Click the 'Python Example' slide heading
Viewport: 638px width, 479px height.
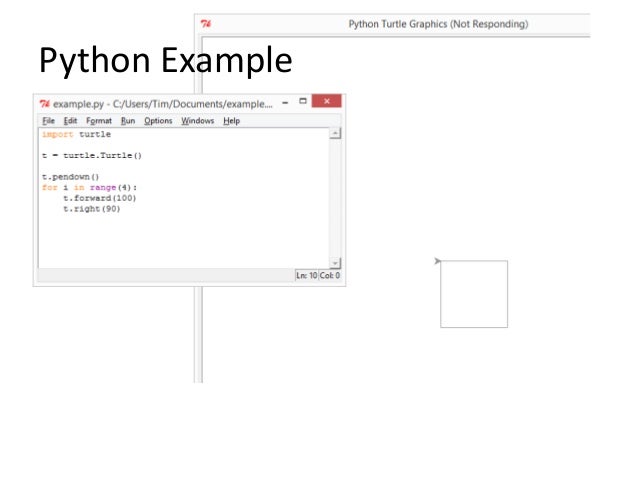click(166, 60)
